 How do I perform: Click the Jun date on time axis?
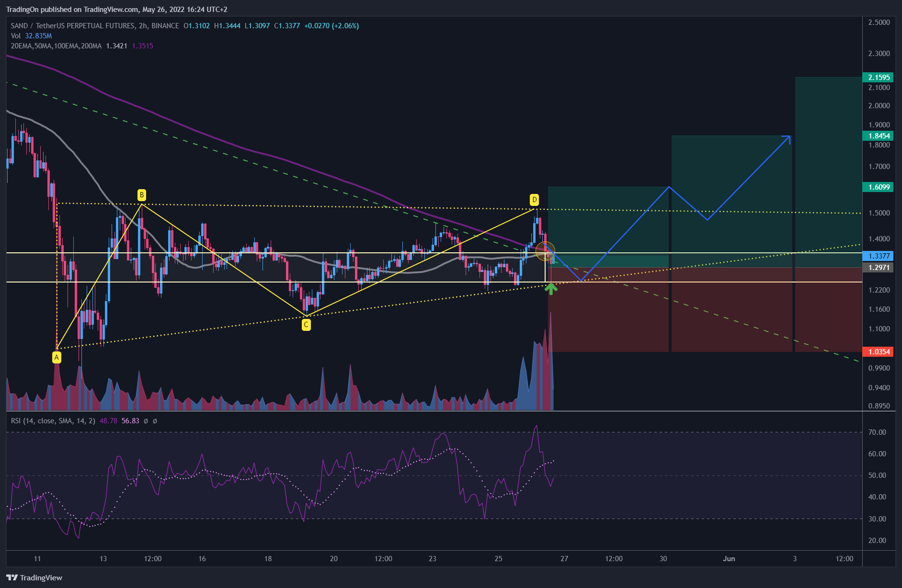729,559
